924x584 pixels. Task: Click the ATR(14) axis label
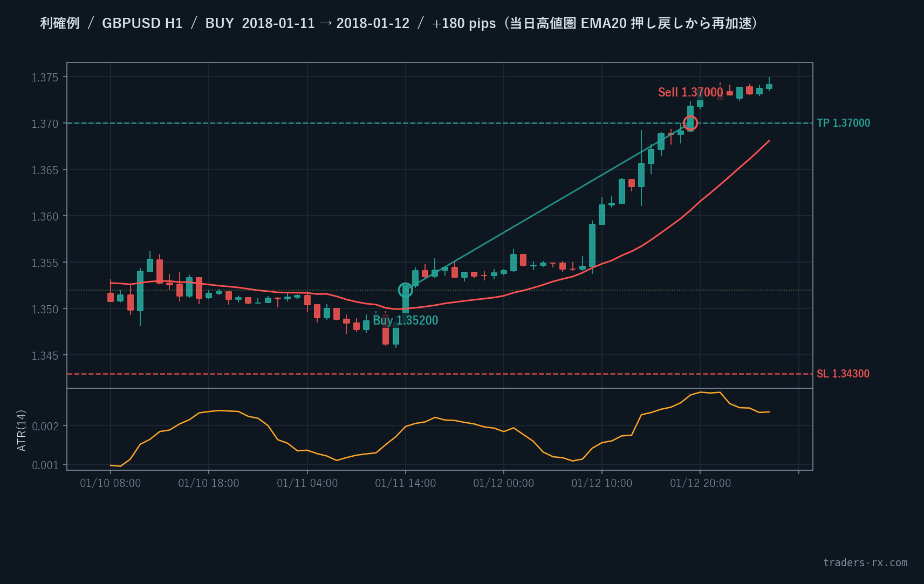click(x=22, y=430)
